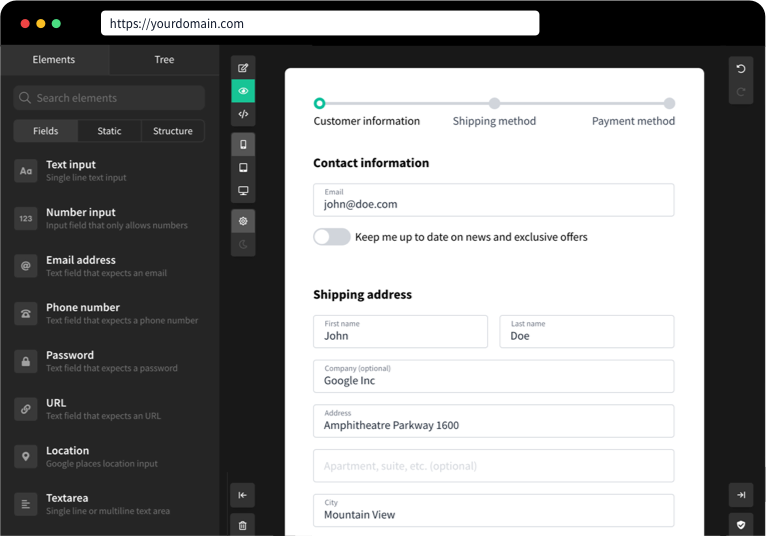766x536 pixels.
Task: Click the Contact information heading
Action: pos(371,163)
